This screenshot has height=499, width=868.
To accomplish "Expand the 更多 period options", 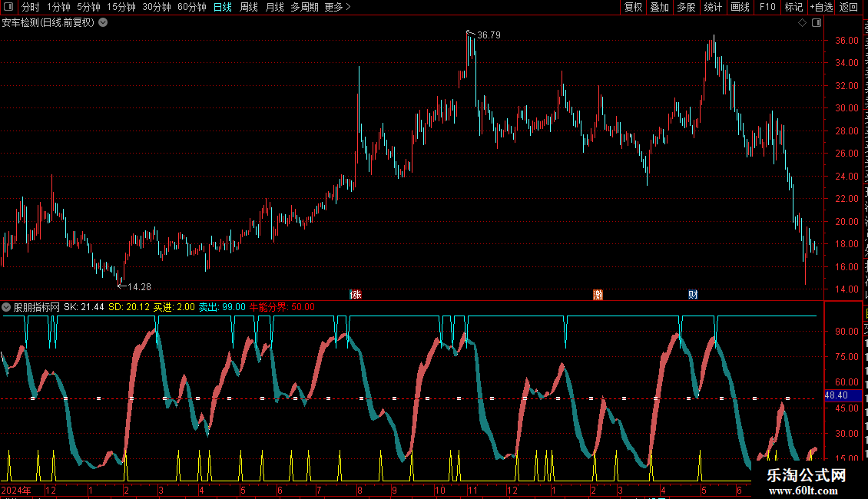I will [x=337, y=7].
